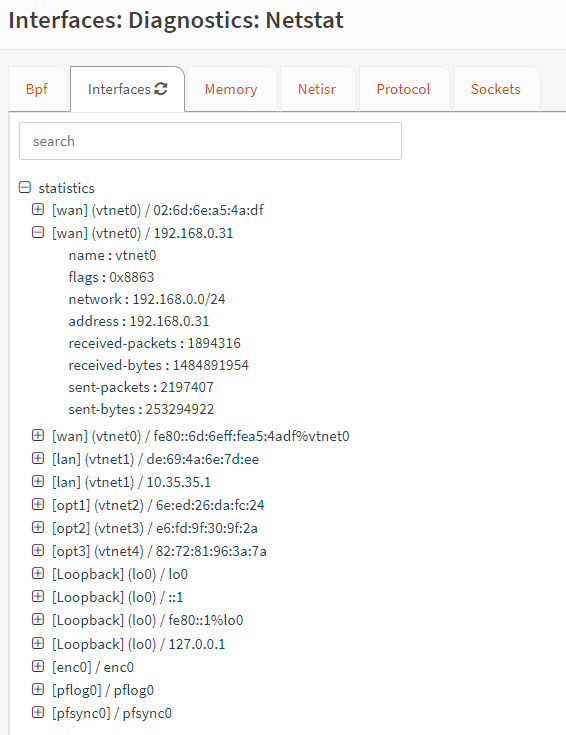Expand the opt2 vtnet3 interface node
The width and height of the screenshot is (566, 735).
tap(38, 527)
